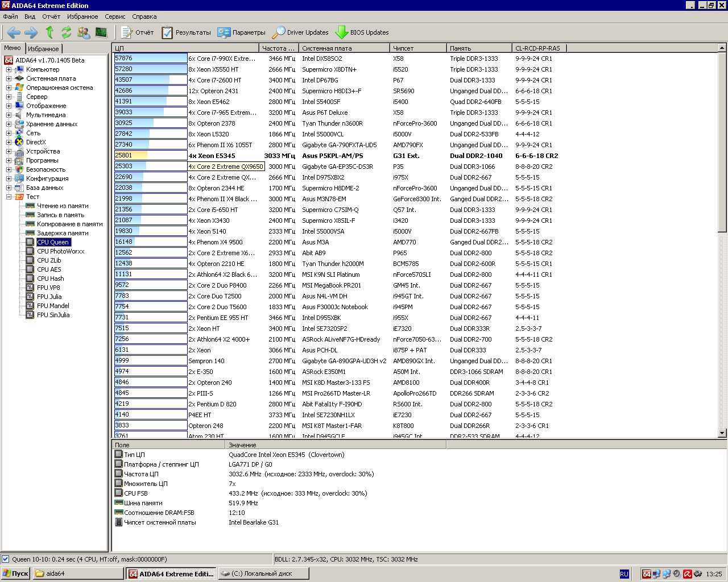Open Вид menu
Screen dimensions: 728x582
[30, 16]
